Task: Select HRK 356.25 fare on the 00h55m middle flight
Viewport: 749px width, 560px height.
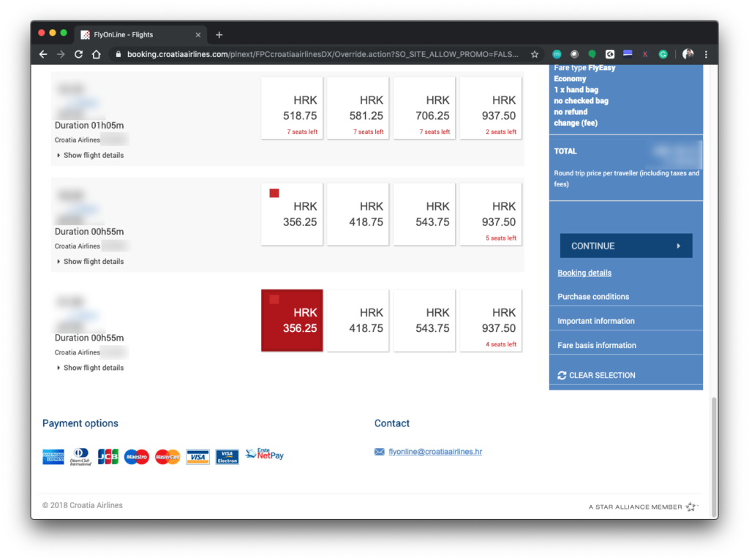Action: [292, 214]
